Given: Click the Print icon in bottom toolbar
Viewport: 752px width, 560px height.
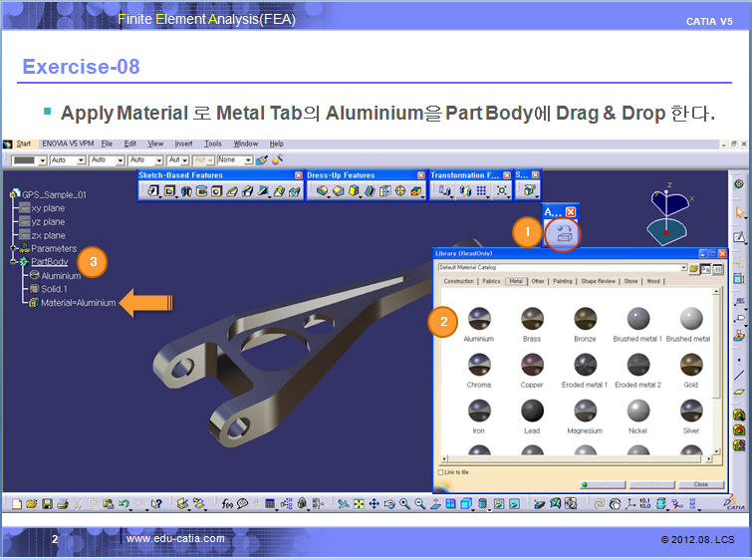Looking at the screenshot, I should (62, 504).
